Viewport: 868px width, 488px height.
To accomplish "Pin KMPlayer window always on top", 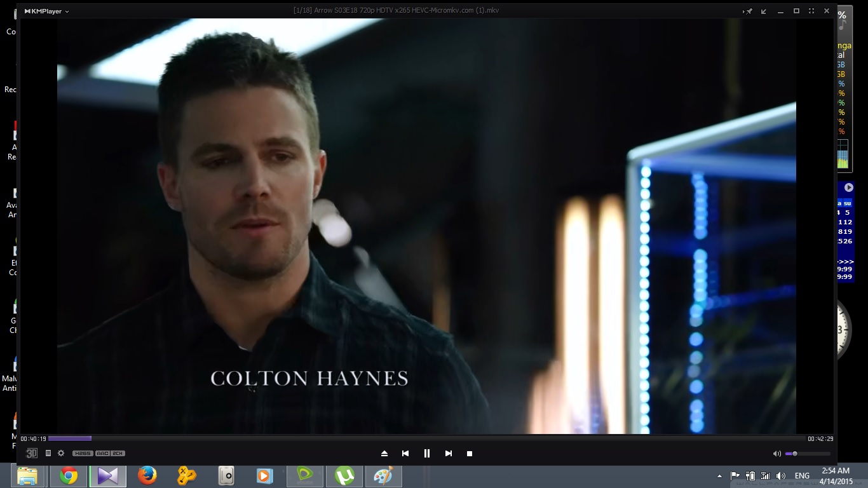I will point(748,11).
